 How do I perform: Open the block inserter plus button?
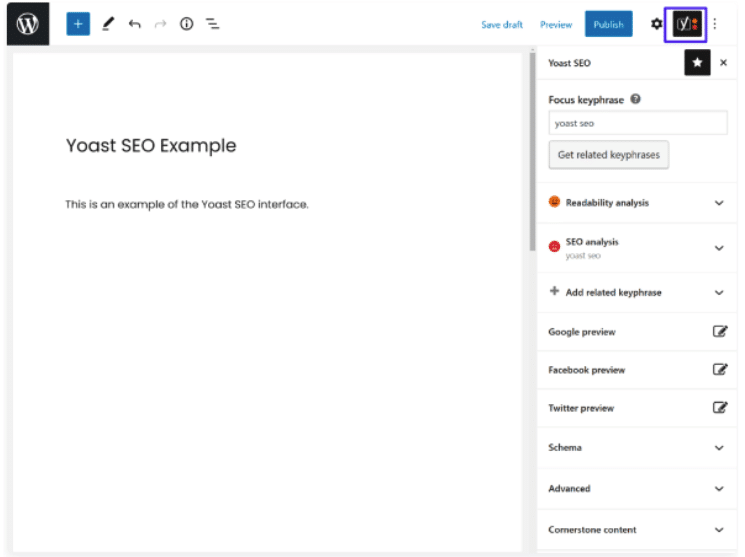(78, 24)
